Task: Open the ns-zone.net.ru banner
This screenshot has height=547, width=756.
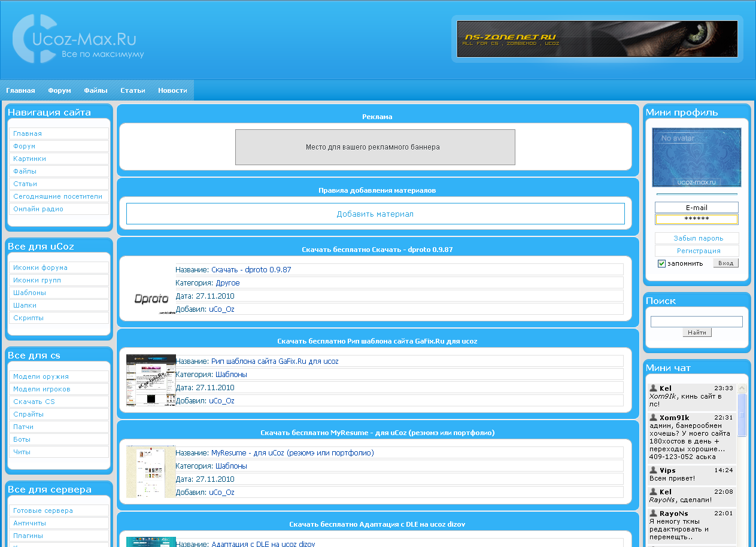Action: [x=597, y=39]
